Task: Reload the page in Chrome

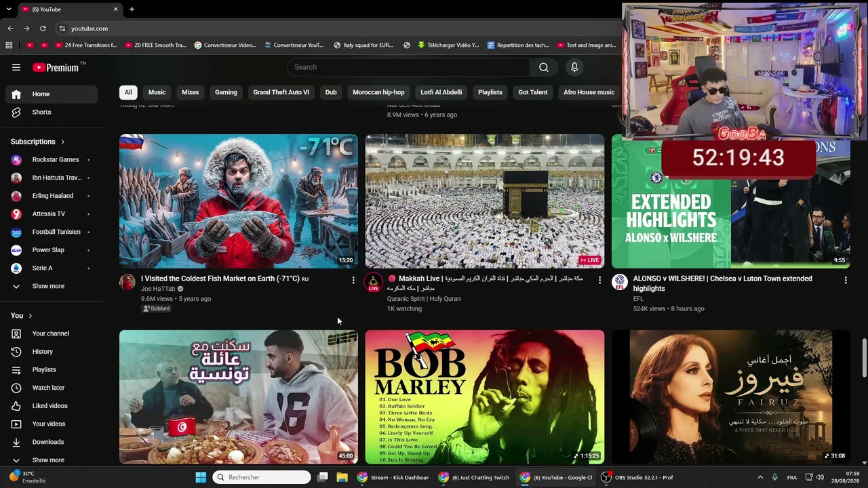Action: (x=43, y=28)
